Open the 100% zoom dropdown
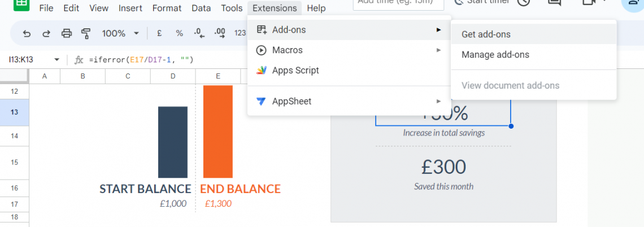This screenshot has width=644, height=227. coord(120,33)
